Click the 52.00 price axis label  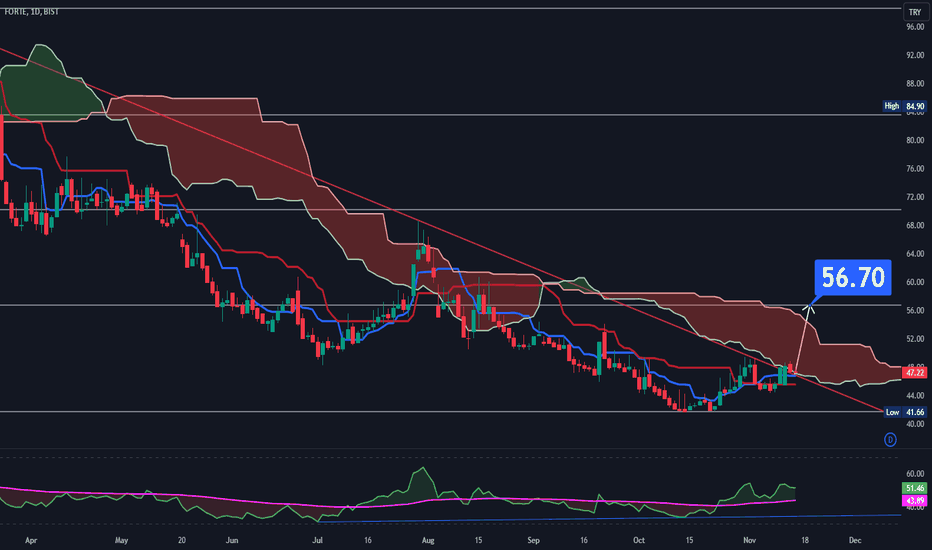pos(915,339)
